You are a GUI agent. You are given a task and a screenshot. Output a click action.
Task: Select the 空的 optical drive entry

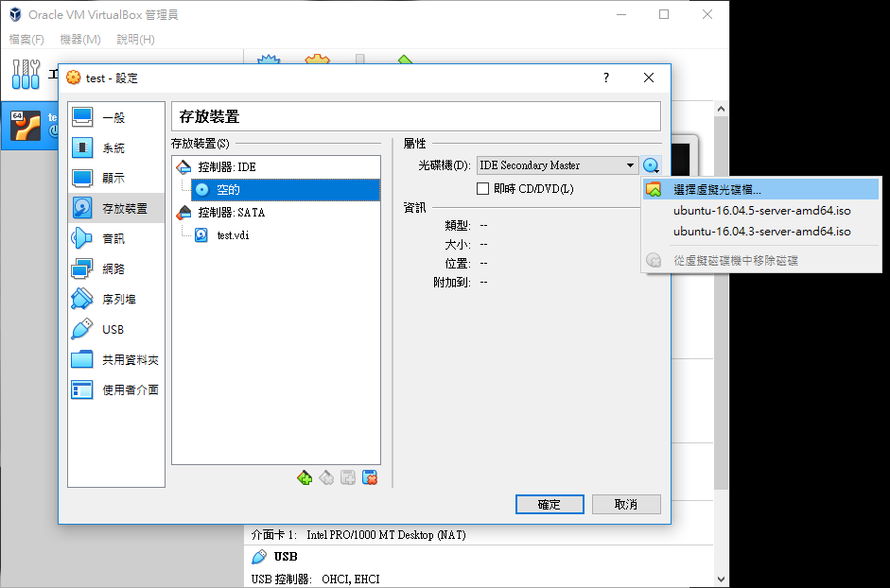pos(286,190)
